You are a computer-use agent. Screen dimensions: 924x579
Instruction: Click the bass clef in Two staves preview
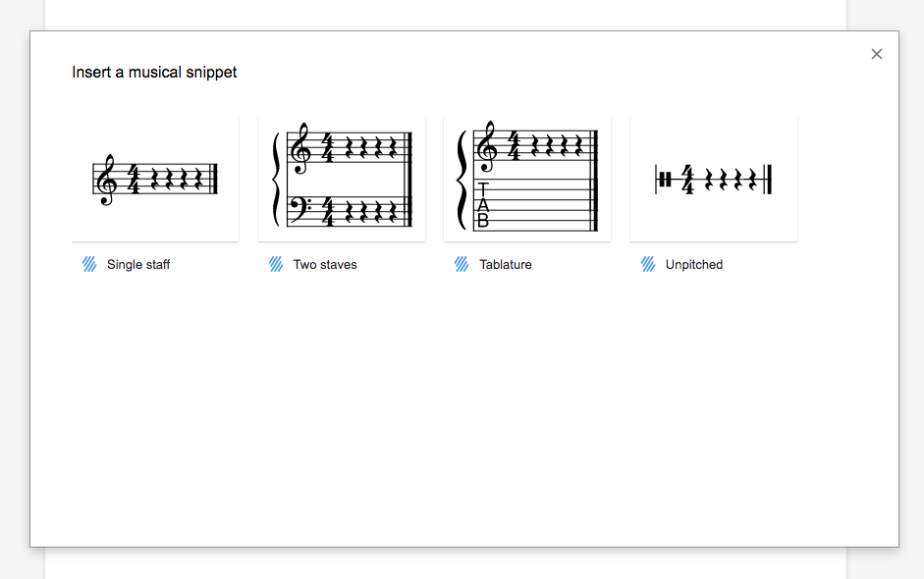point(300,208)
